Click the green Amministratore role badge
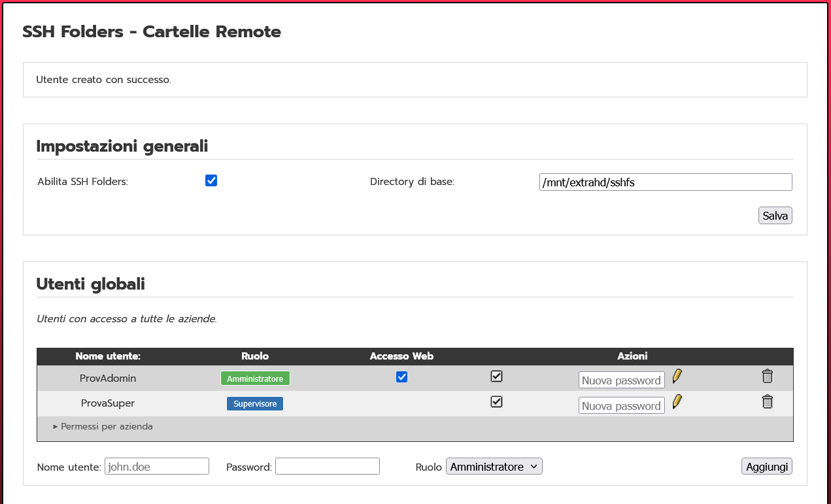The image size is (831, 504). pos(255,379)
